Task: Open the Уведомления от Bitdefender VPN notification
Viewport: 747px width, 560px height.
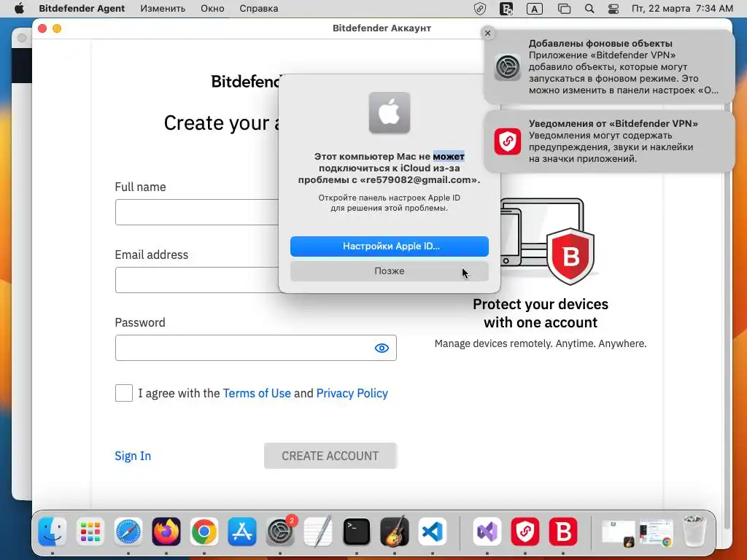Action: [609, 141]
